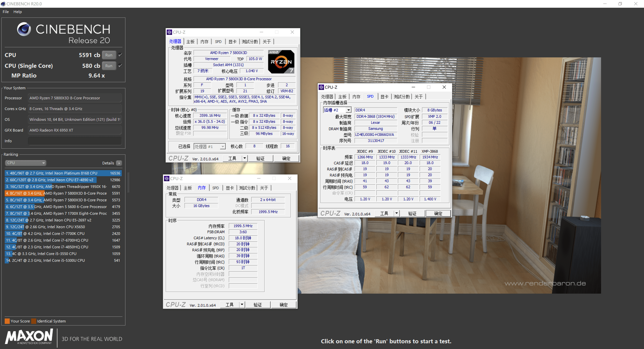Click the MAXON logo
Image resolution: width=644 pixels, height=349 pixels.
[x=29, y=336]
